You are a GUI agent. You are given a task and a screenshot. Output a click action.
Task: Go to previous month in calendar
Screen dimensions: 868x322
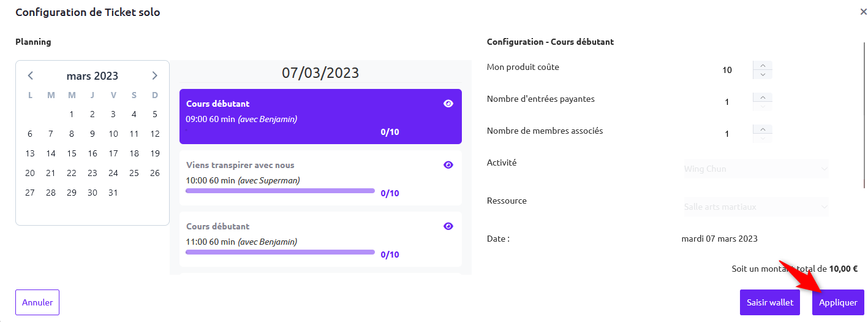point(31,76)
